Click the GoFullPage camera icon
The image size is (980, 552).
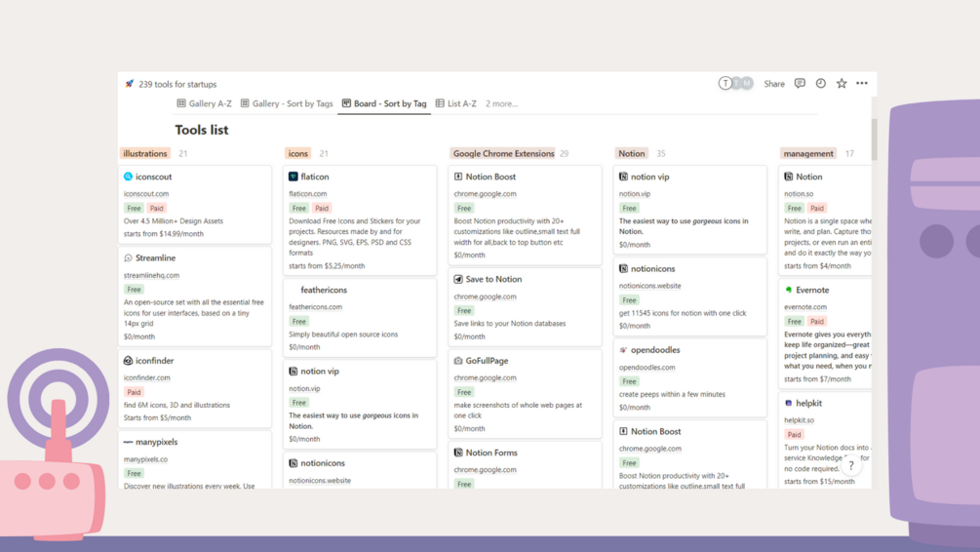point(458,361)
